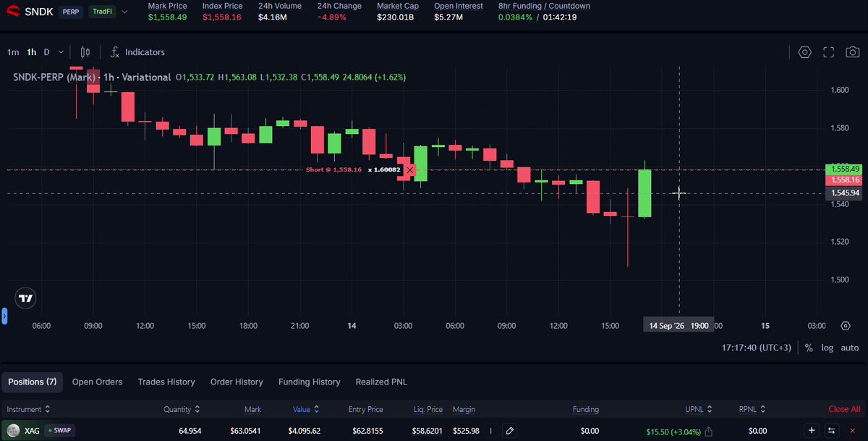Sort positions by RPNL
Viewport: 868px width, 441px height.
pos(752,409)
